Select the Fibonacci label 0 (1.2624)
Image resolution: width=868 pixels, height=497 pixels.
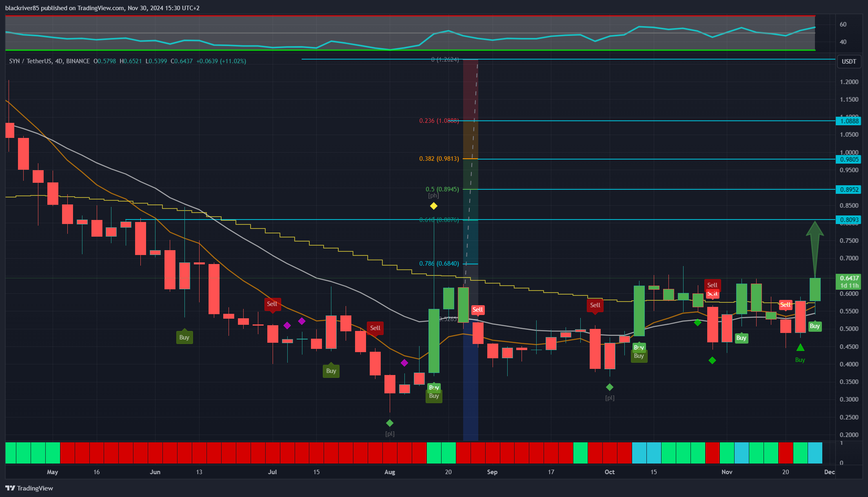pos(445,60)
